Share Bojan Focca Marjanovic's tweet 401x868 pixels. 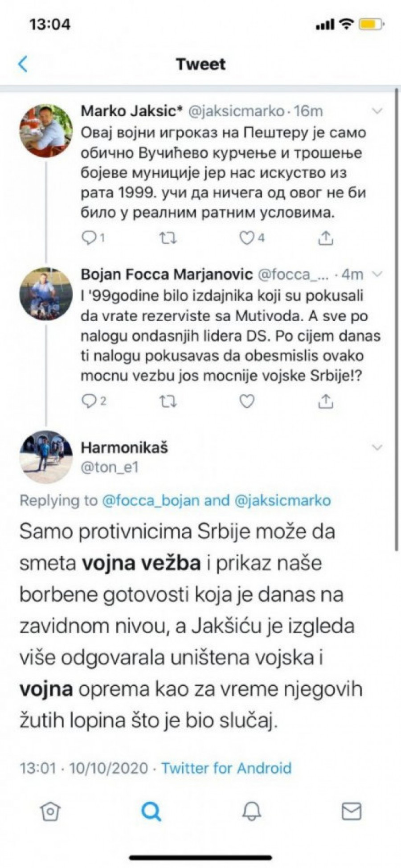(x=326, y=401)
